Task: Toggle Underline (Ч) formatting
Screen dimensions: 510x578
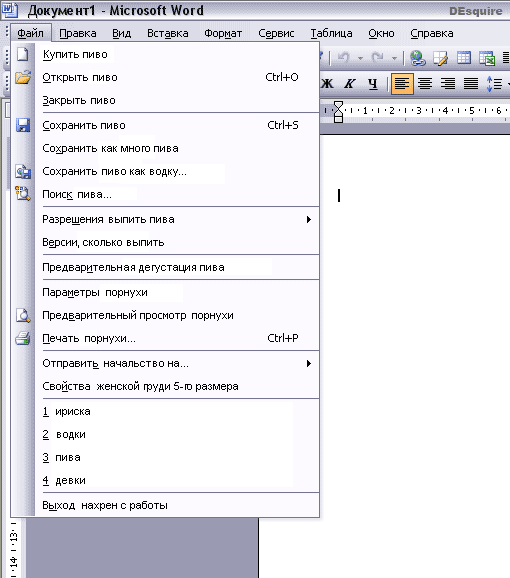Action: tap(373, 84)
